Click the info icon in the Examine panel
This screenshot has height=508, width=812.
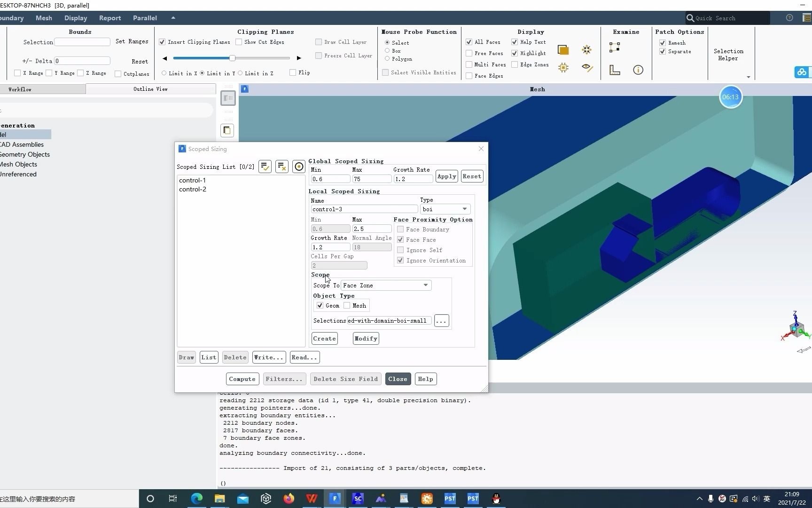point(638,69)
